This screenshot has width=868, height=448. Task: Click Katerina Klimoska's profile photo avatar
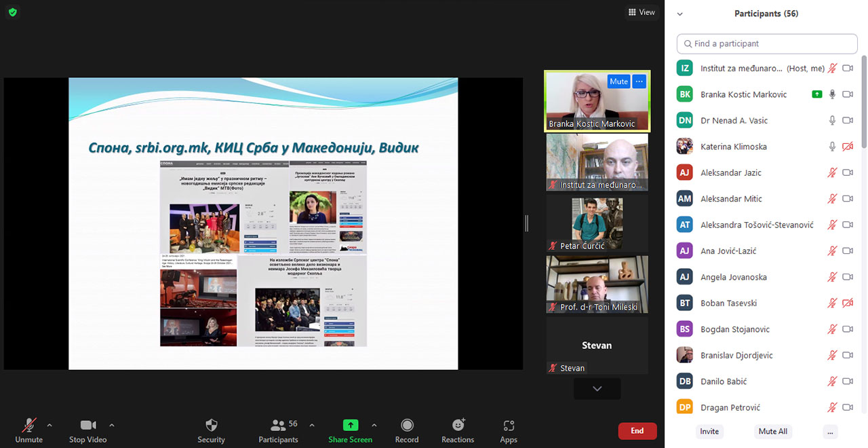coord(685,147)
